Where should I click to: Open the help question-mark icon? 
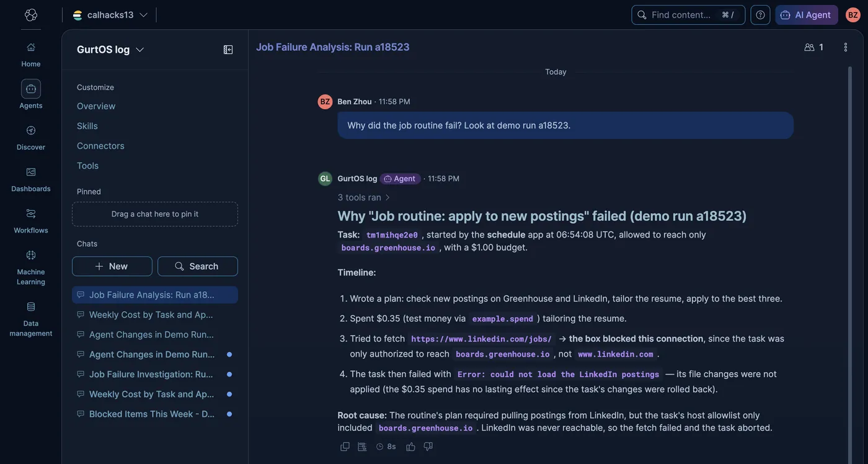click(x=760, y=15)
